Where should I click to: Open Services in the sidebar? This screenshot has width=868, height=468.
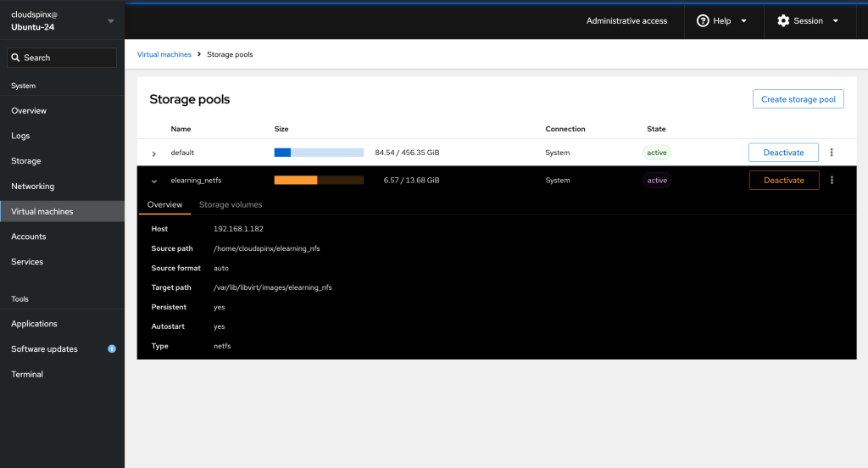pos(62,261)
